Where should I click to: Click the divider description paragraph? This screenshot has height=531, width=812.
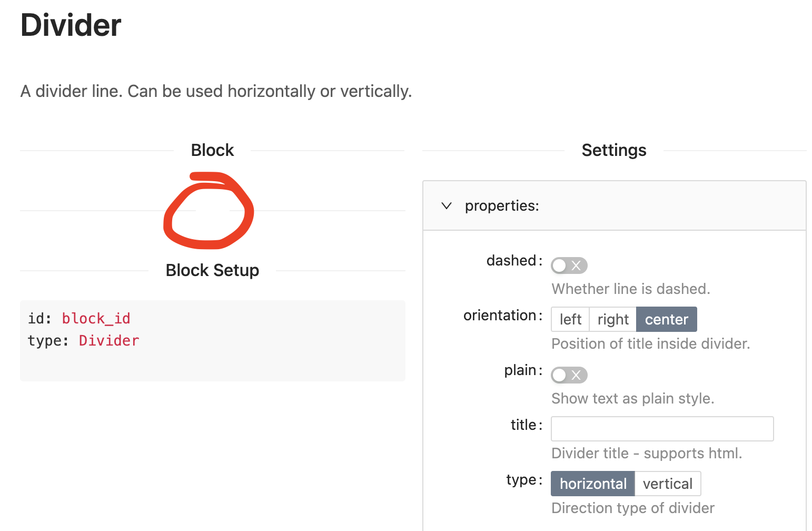(x=216, y=91)
